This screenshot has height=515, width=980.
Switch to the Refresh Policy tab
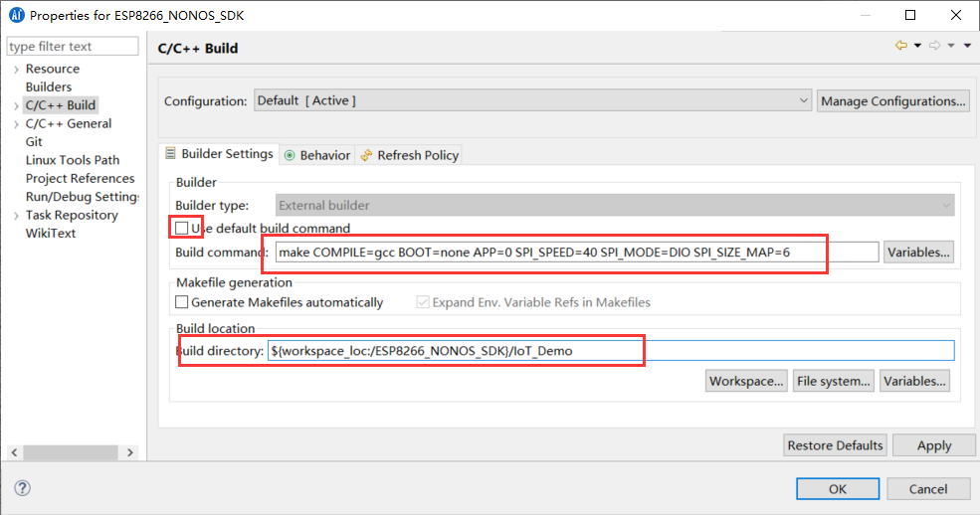point(409,155)
